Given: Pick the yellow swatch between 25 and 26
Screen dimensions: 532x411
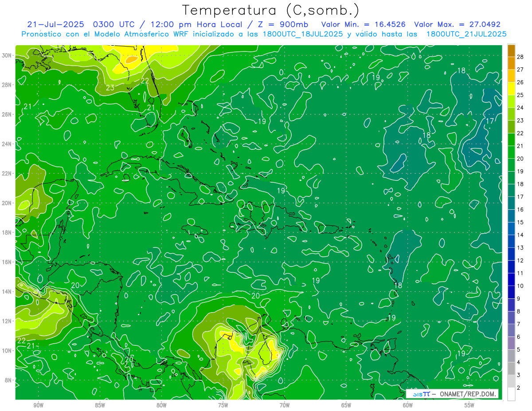Looking at the screenshot, I should 511,89.
